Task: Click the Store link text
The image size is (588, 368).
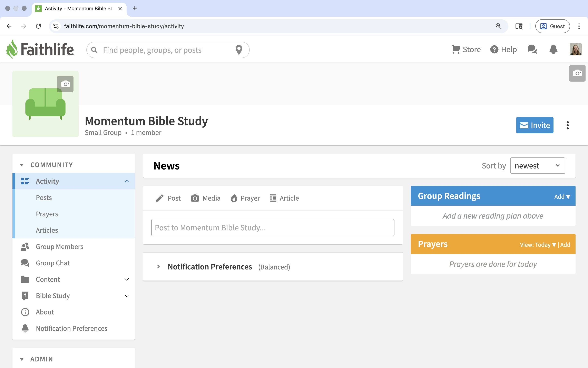Action: tap(472, 49)
